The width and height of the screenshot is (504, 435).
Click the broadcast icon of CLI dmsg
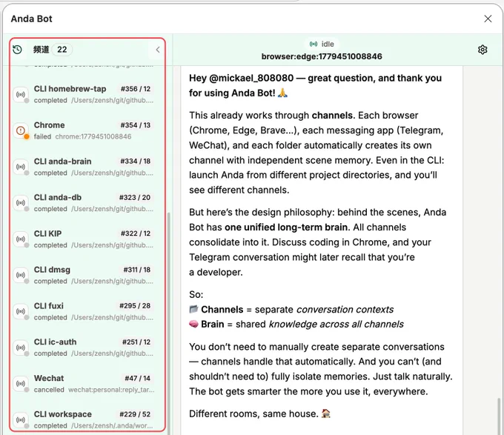21,276
